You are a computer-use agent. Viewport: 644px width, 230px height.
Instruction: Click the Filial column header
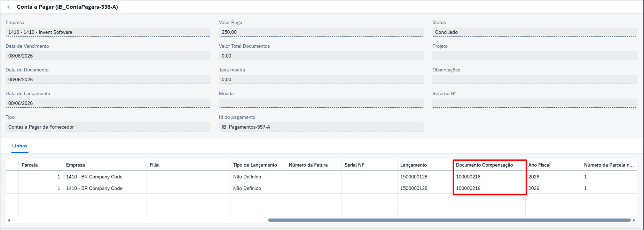coord(189,165)
